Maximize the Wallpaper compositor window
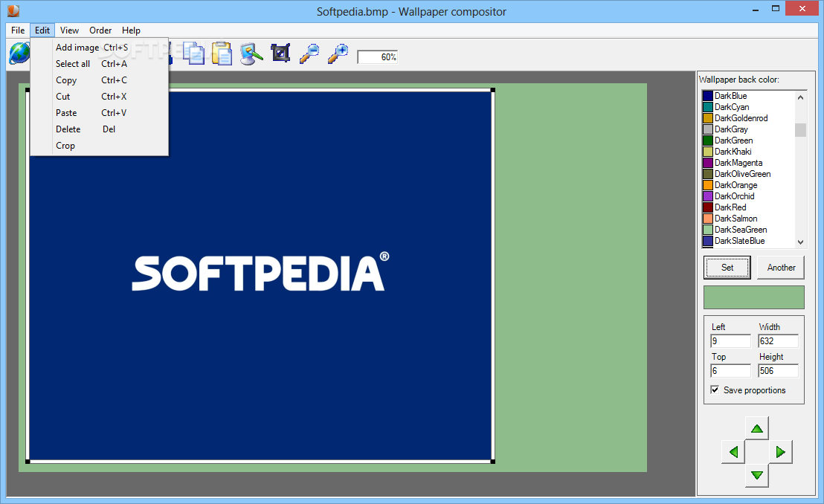 pyautogui.click(x=776, y=8)
